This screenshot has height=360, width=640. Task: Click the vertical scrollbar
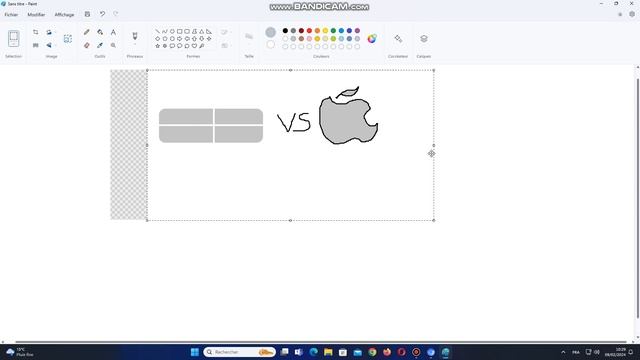638,198
